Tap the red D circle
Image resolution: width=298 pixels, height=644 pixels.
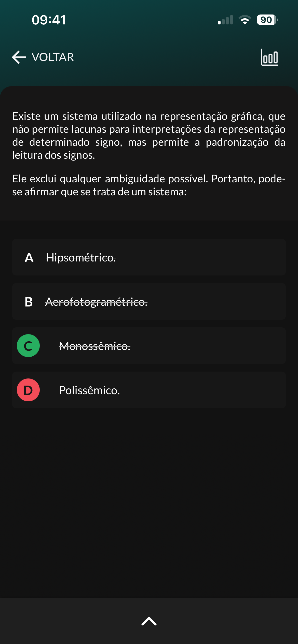click(x=28, y=390)
